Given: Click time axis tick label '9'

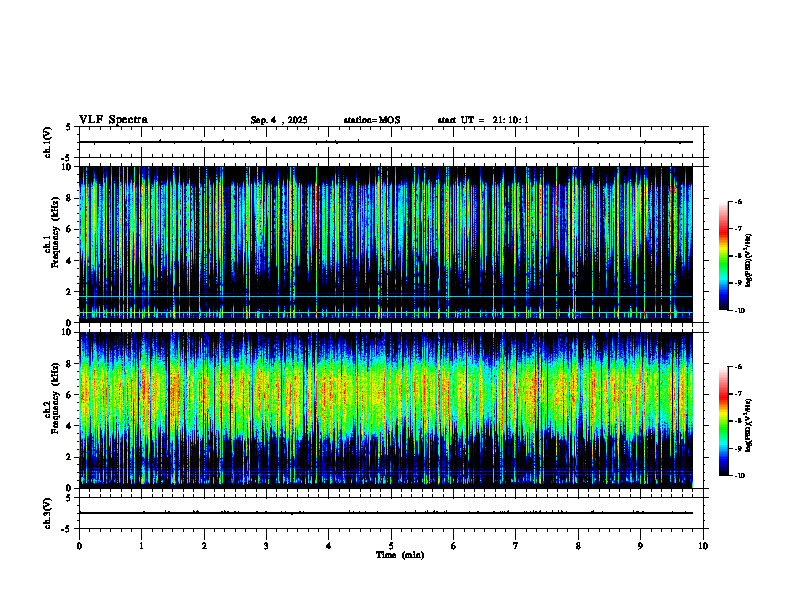Looking at the screenshot, I should 640,546.
